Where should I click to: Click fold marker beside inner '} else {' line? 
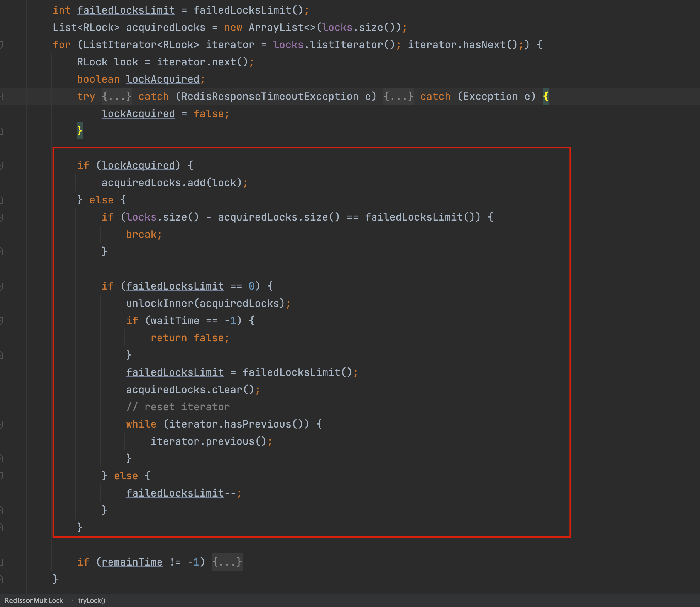pyautogui.click(x=1, y=476)
